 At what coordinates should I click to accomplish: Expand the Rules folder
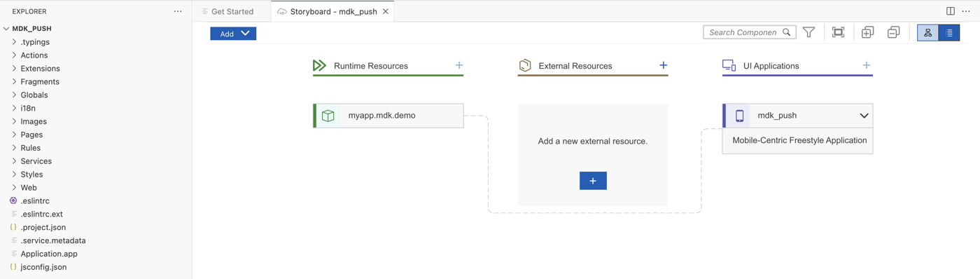click(14, 148)
